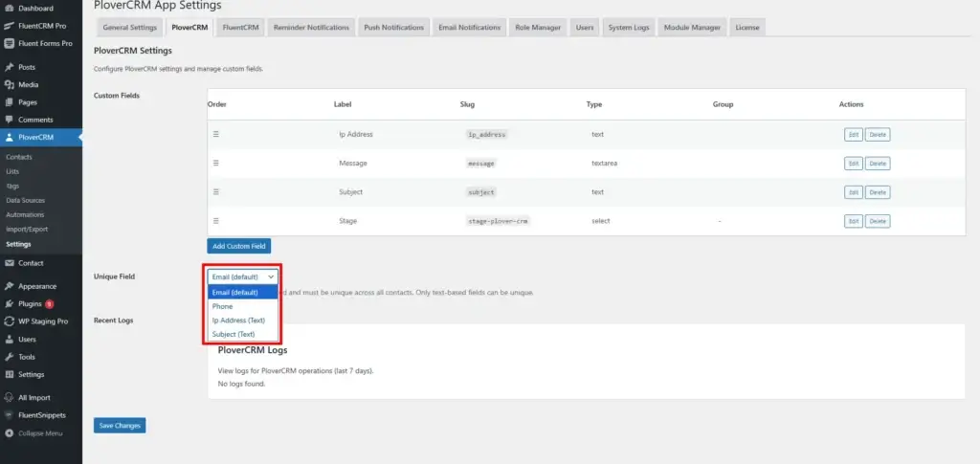Click the Tools wrench icon
The image size is (980, 464).
click(x=9, y=357)
